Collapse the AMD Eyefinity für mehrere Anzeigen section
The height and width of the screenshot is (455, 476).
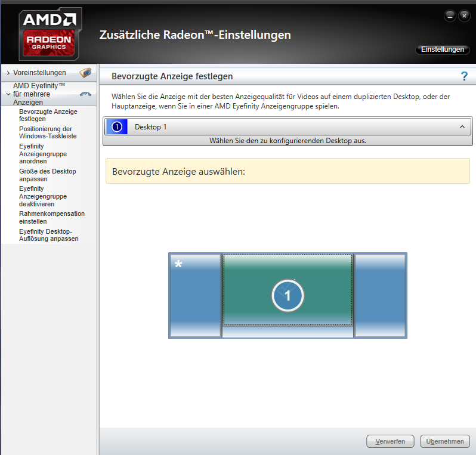click(x=8, y=94)
